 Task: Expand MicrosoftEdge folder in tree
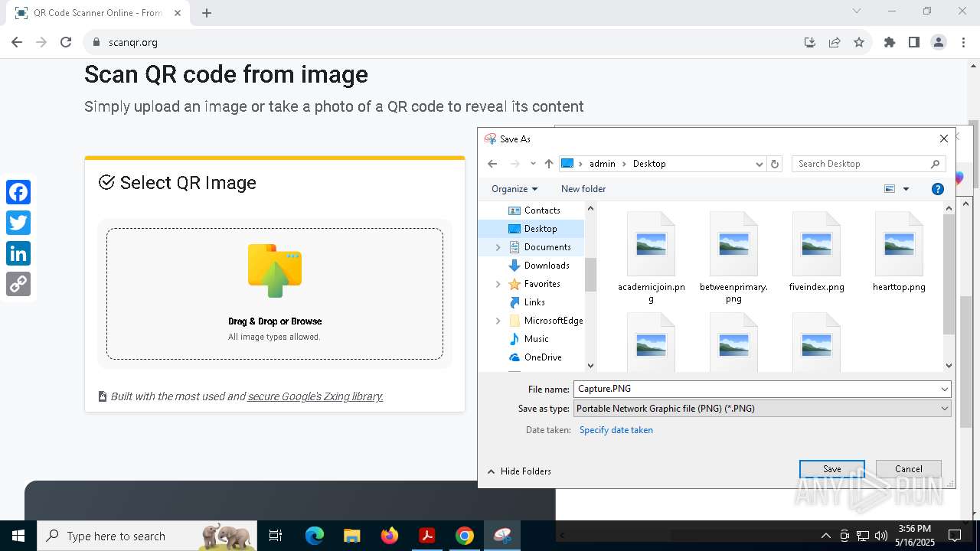pos(498,321)
